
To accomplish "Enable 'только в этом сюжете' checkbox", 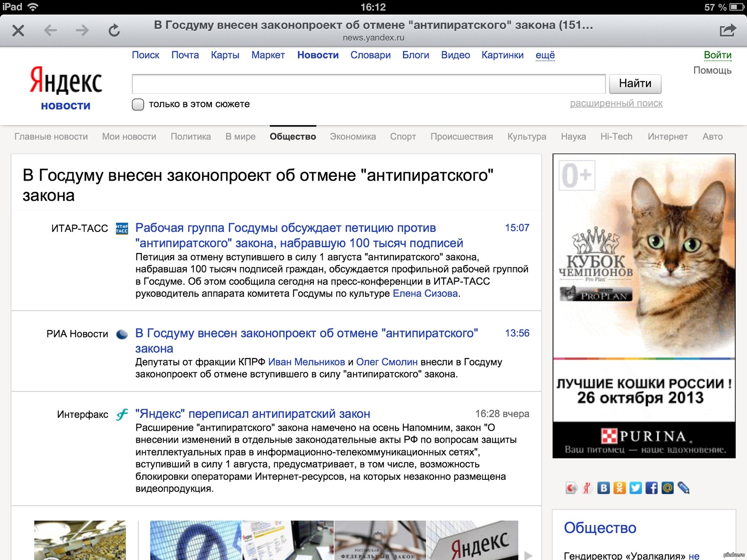I will pyautogui.click(x=138, y=104).
